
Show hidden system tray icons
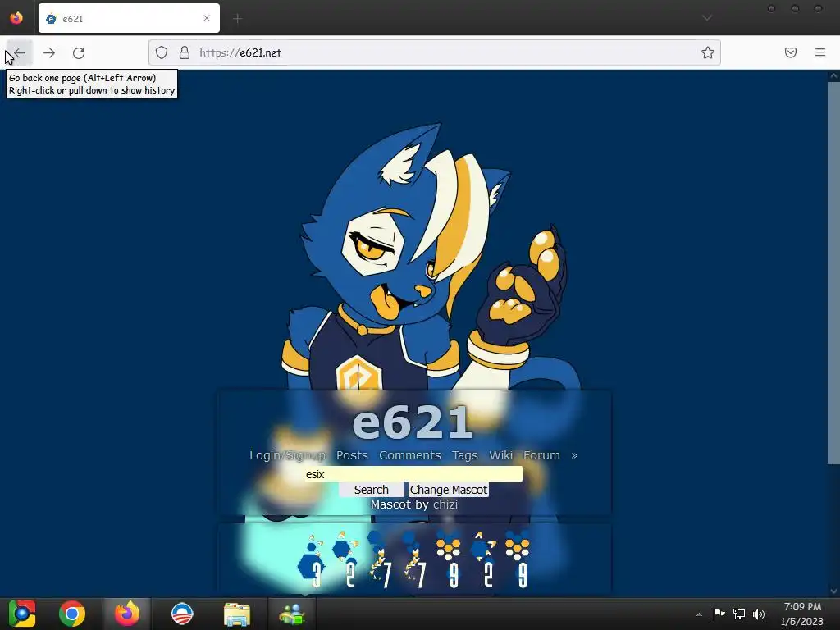coord(699,614)
